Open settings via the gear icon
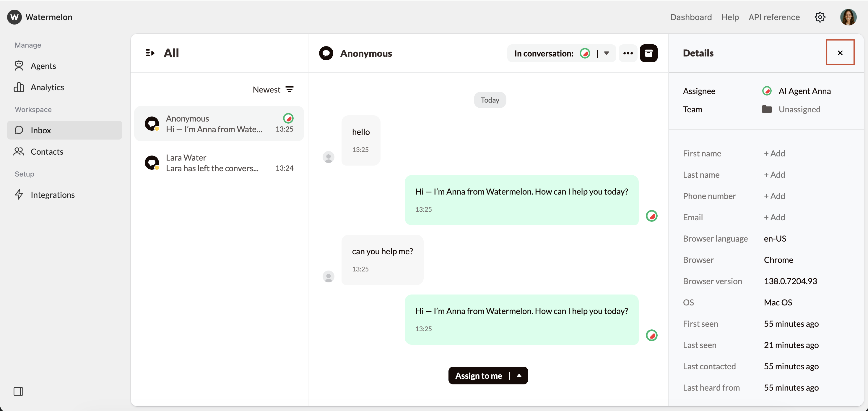Image resolution: width=868 pixels, height=411 pixels. click(820, 17)
